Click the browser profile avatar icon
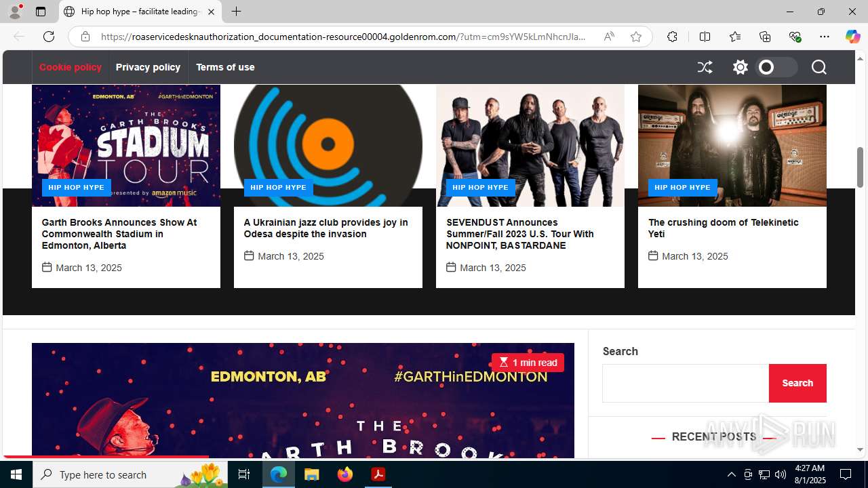This screenshot has height=488, width=868. (x=15, y=12)
